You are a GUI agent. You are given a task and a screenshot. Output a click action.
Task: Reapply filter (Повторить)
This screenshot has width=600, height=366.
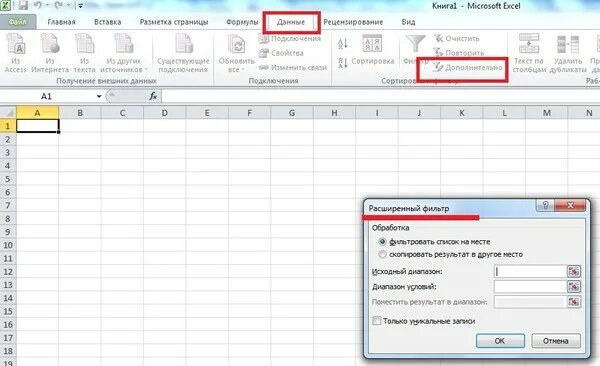(x=459, y=53)
